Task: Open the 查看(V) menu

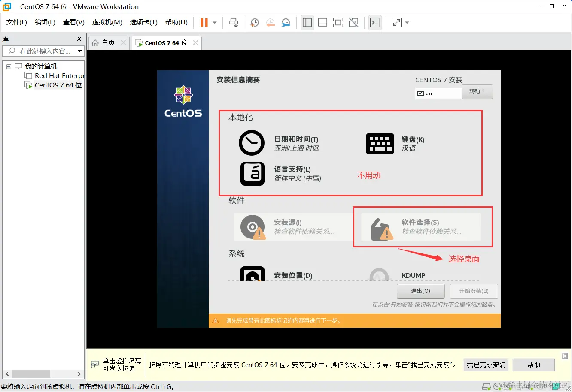Action: point(74,22)
